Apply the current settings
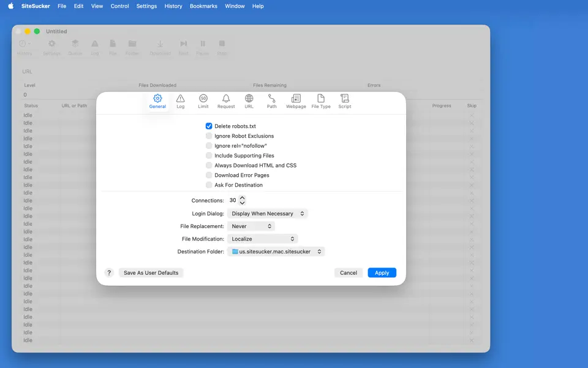 pyautogui.click(x=382, y=272)
